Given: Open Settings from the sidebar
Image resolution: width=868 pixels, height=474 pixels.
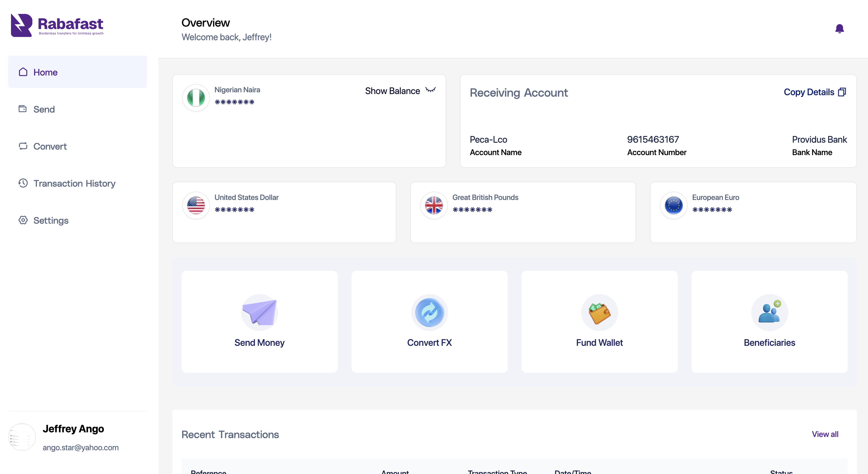Looking at the screenshot, I should pos(51,221).
